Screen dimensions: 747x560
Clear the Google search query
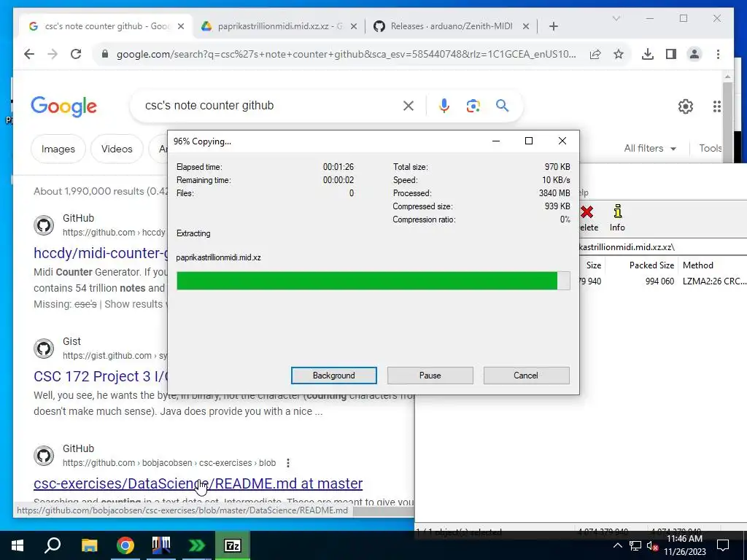(x=409, y=106)
